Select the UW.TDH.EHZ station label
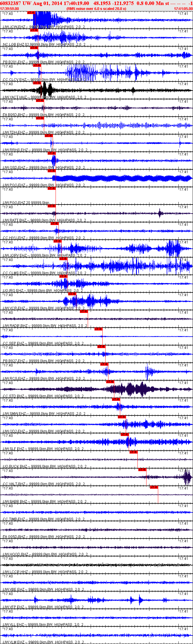The image size is (193, 644). click(44, 132)
